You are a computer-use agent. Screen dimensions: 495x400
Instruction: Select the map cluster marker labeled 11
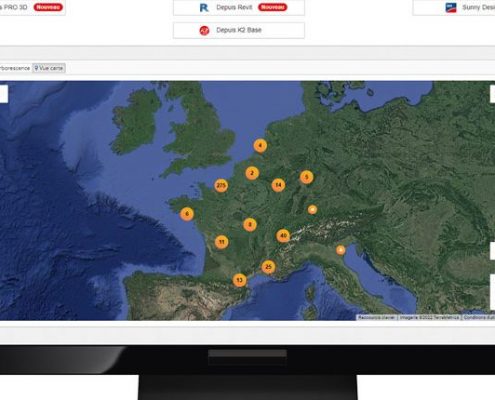coord(222,242)
